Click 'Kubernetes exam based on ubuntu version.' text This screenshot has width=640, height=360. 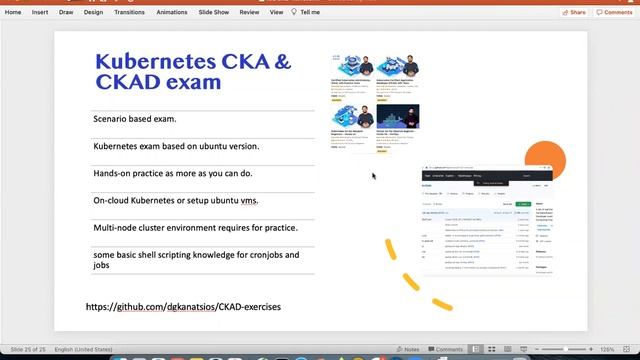click(x=176, y=146)
